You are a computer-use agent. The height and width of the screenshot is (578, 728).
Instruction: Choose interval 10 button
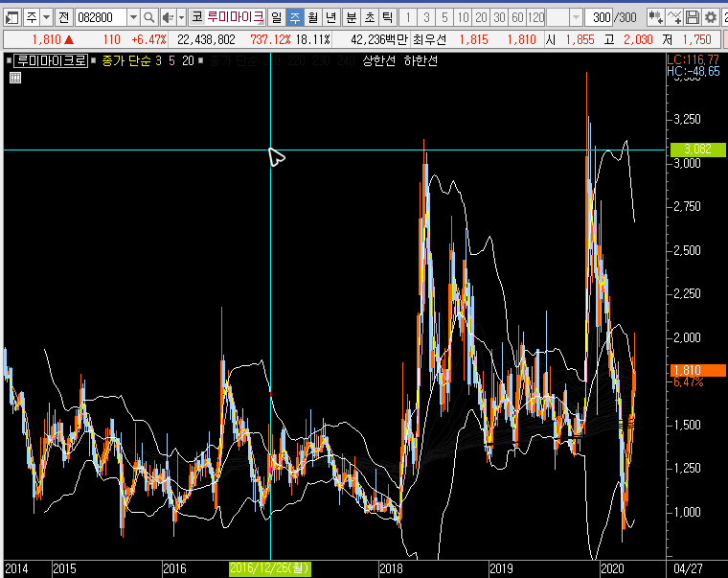[463, 17]
